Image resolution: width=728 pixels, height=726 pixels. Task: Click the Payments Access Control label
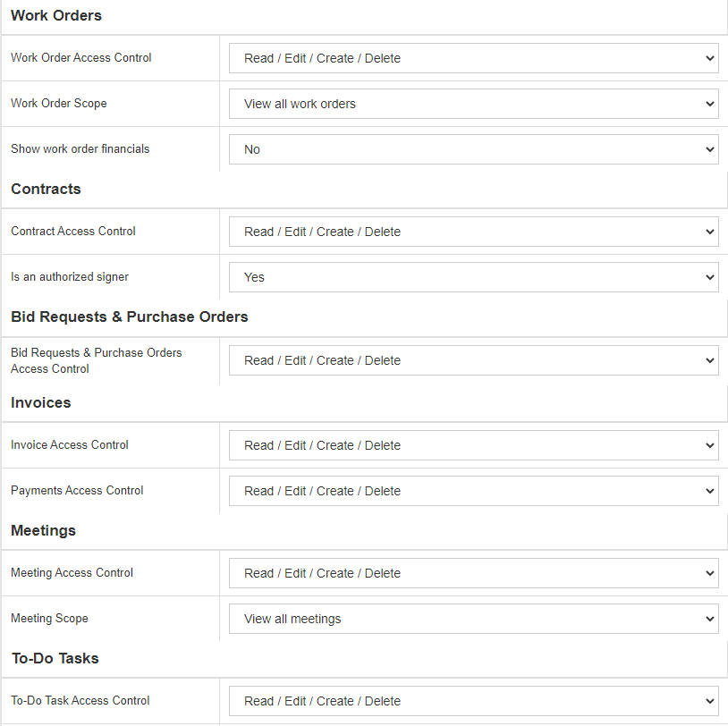(x=77, y=490)
